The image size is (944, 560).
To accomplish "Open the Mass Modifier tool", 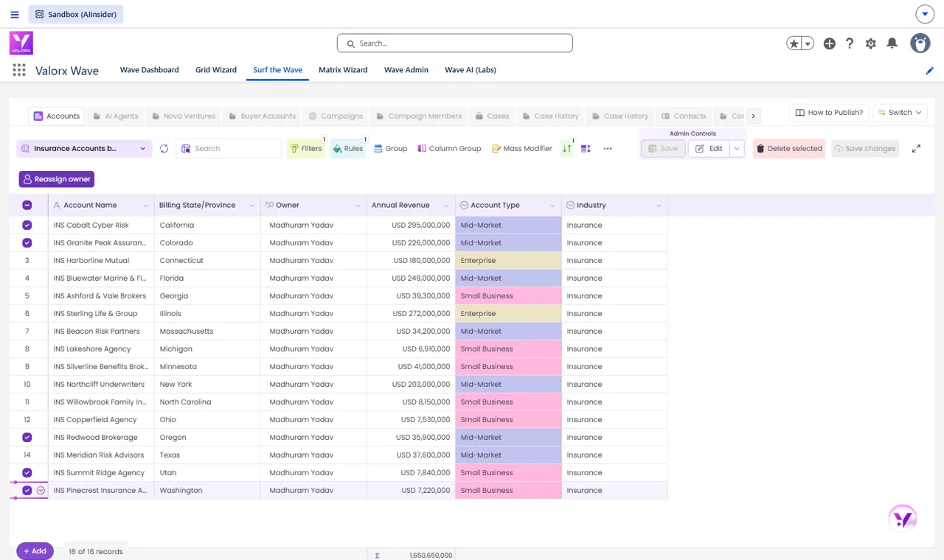I will pyautogui.click(x=522, y=148).
